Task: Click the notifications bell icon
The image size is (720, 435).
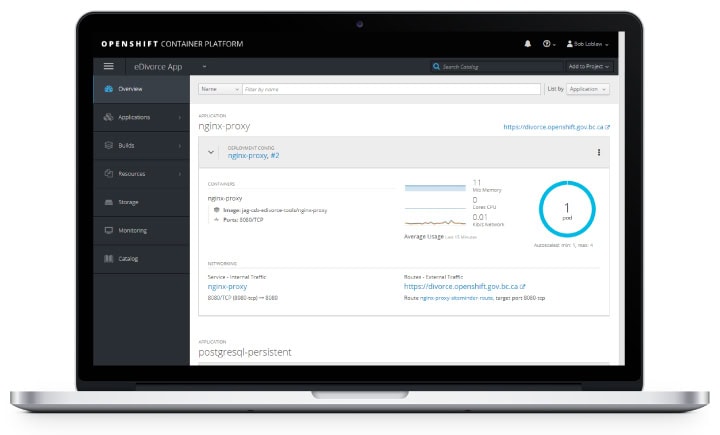Action: pyautogui.click(x=528, y=44)
